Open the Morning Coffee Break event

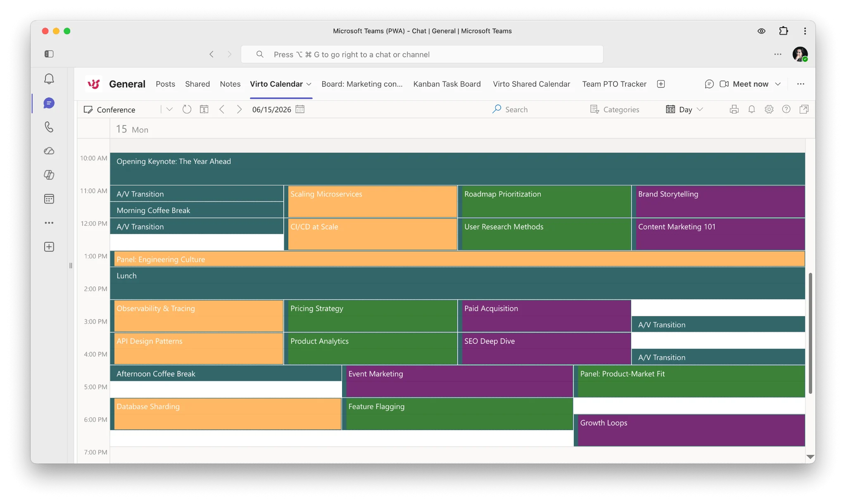(x=197, y=210)
